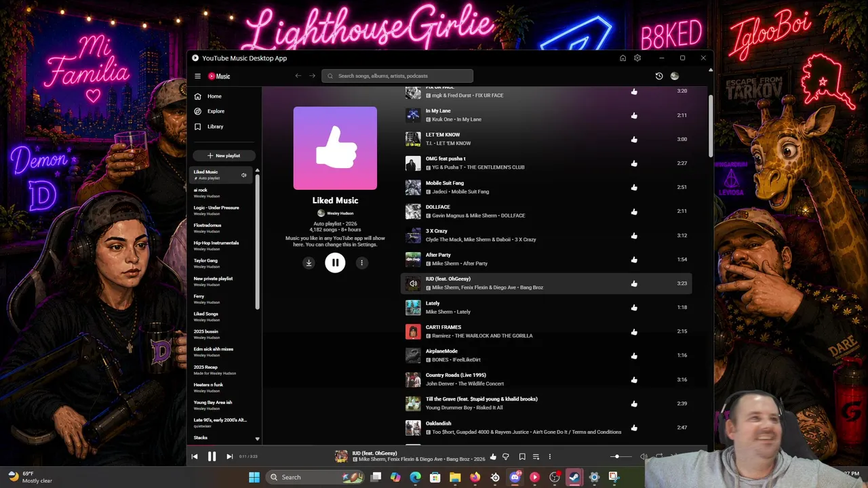Open player bar three-dot more menu
The height and width of the screenshot is (488, 868).
(550, 457)
